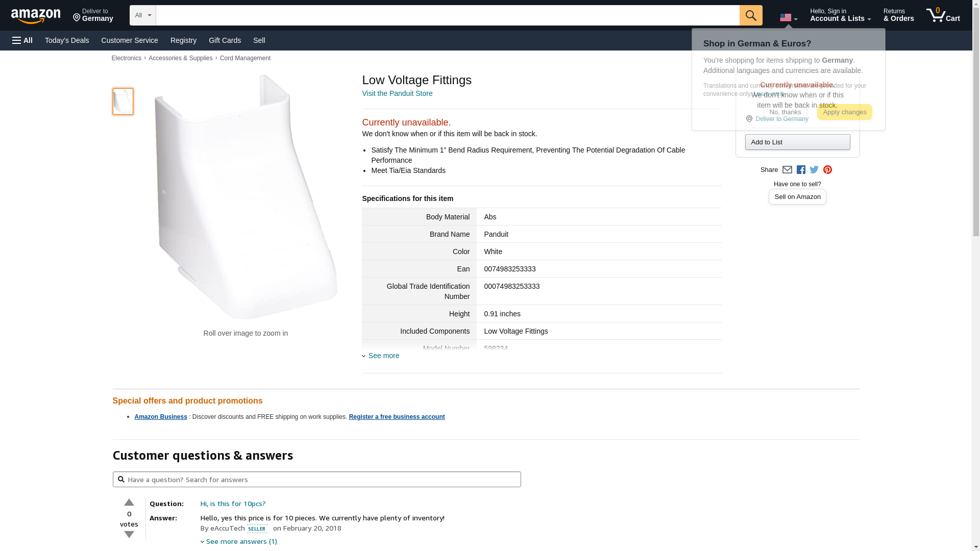
Task: Select the white fitting product thumbnail
Action: point(123,102)
